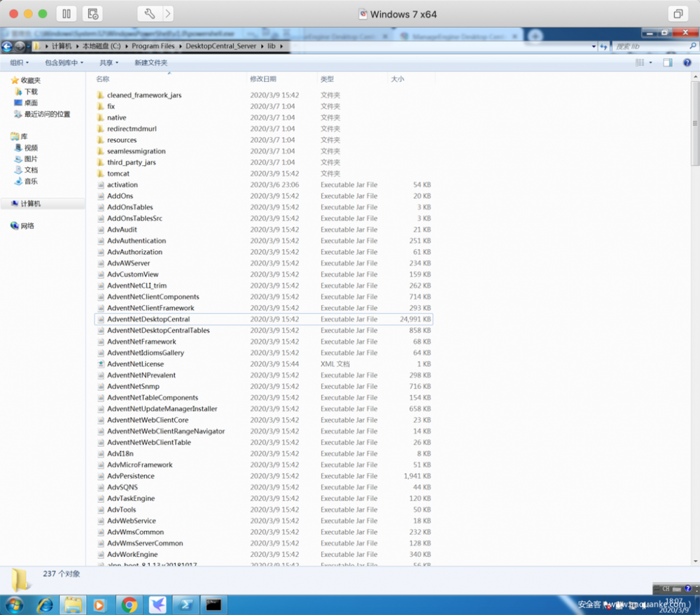The width and height of the screenshot is (700, 615).
Task: Select the cleaned_framework_jars folder icon
Action: [x=100, y=95]
